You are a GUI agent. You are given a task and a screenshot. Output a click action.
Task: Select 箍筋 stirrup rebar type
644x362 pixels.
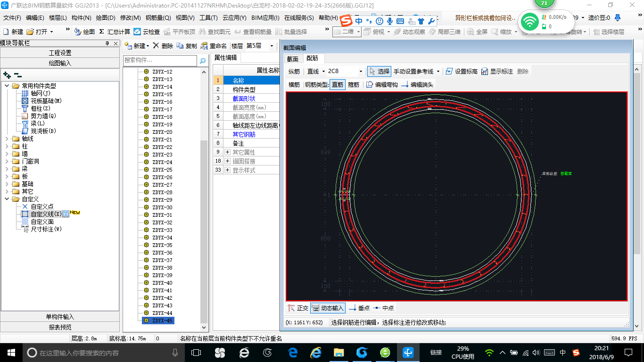tap(354, 84)
